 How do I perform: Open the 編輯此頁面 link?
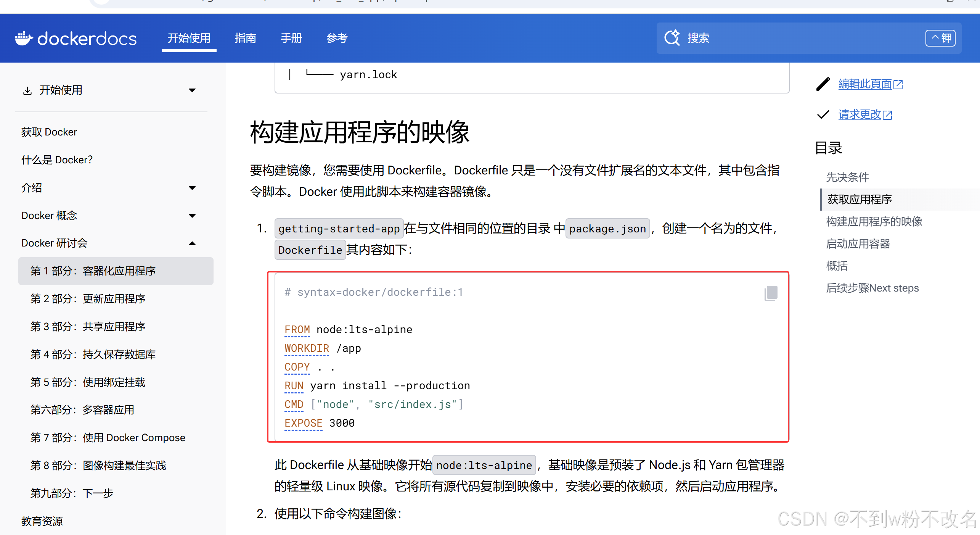click(x=870, y=84)
